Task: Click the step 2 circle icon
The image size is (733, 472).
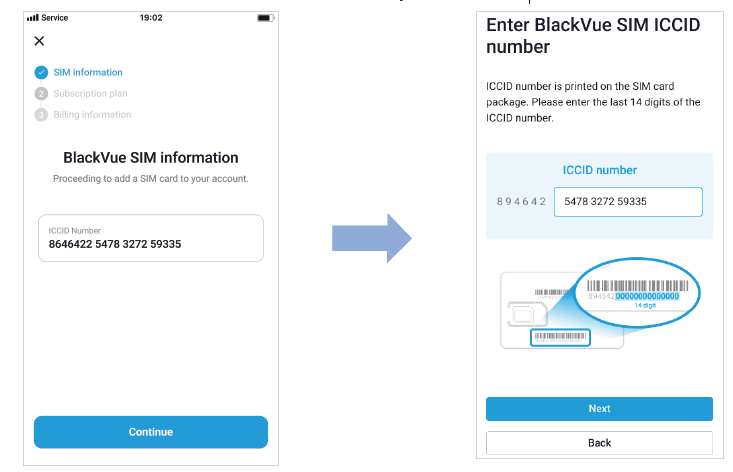Action: pyautogui.click(x=41, y=94)
